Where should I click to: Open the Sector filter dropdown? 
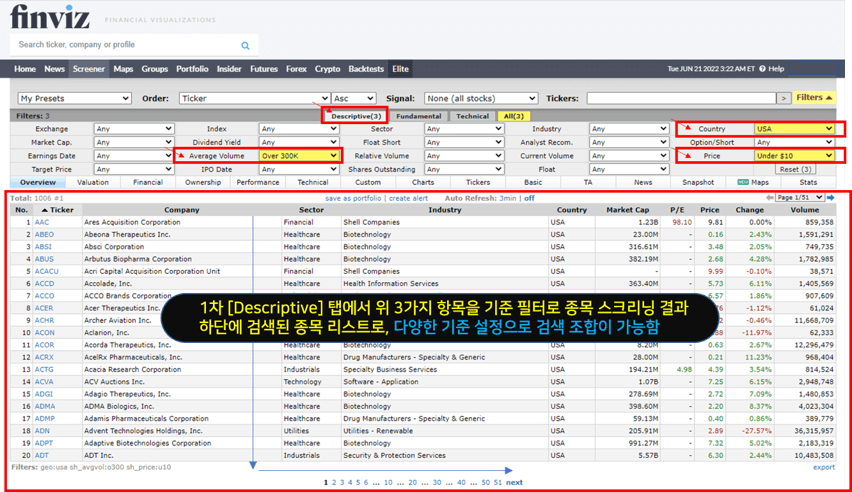coord(464,129)
